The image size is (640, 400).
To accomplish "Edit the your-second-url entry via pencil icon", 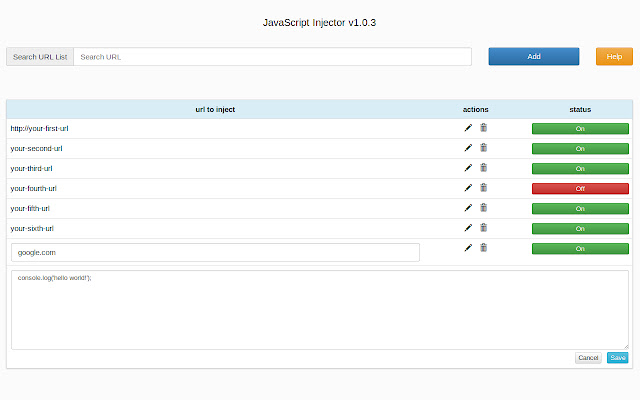I will pos(468,148).
